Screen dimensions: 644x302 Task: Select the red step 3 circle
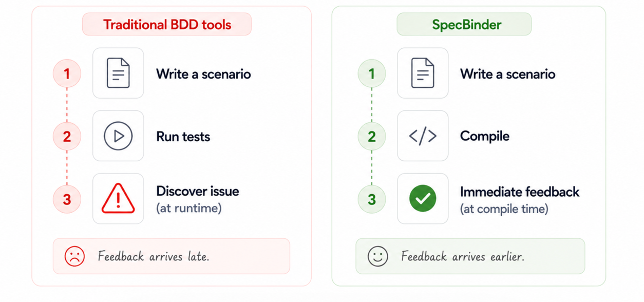click(67, 199)
